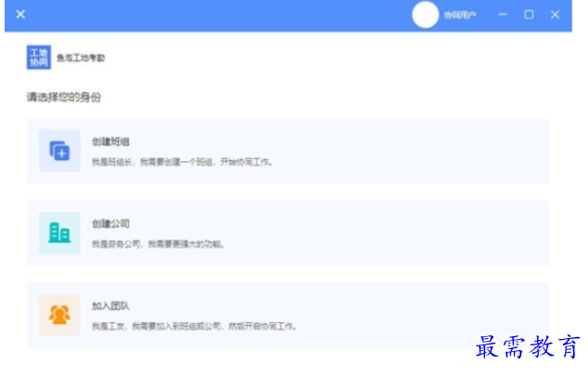This screenshot has width=588, height=376.
Task: Click the 协同用户 username label
Action: [460, 15]
